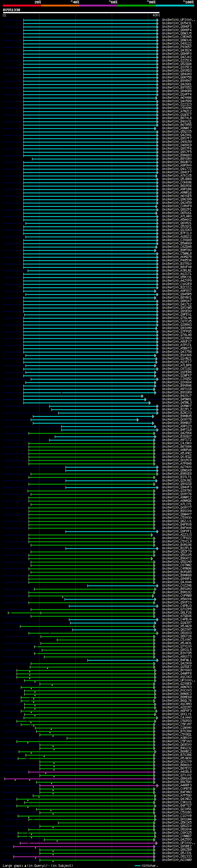197x868 pixels.
Task: Click the purple alignment bar for UniRef100_A4RRF3
Action: click(99, 785)
